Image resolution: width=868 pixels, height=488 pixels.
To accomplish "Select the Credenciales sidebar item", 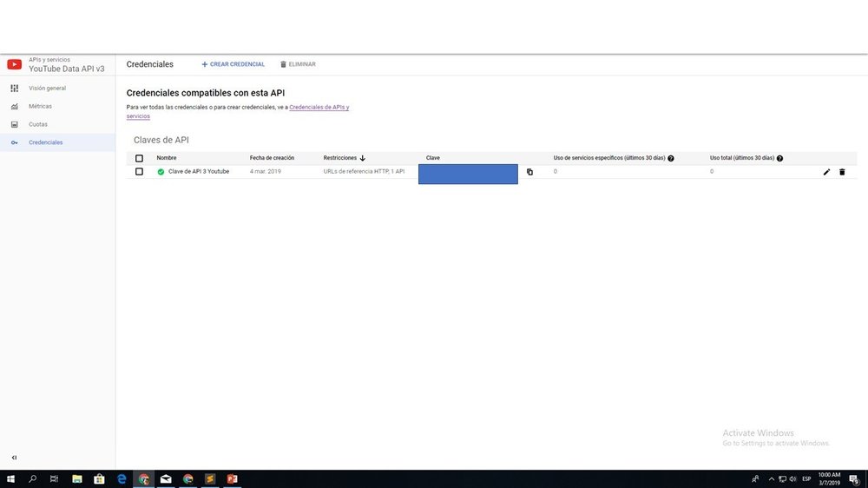I will pos(57,142).
